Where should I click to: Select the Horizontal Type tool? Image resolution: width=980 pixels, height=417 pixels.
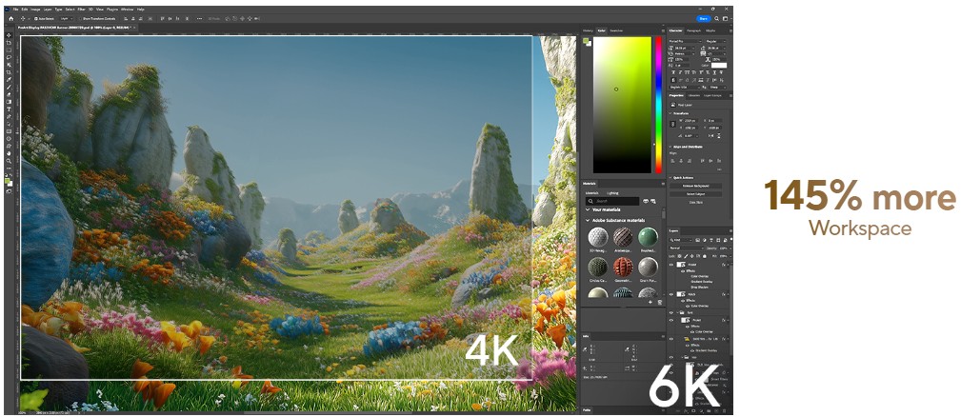(9, 109)
